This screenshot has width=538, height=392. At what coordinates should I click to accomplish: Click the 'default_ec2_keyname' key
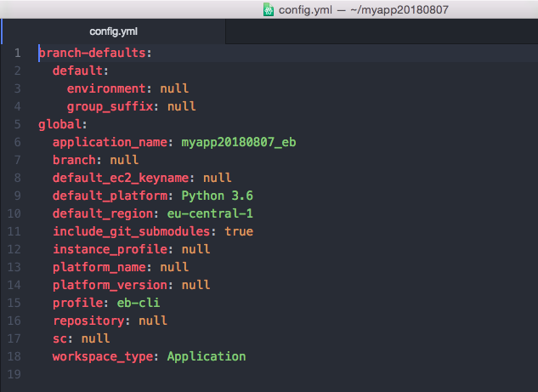click(x=121, y=178)
